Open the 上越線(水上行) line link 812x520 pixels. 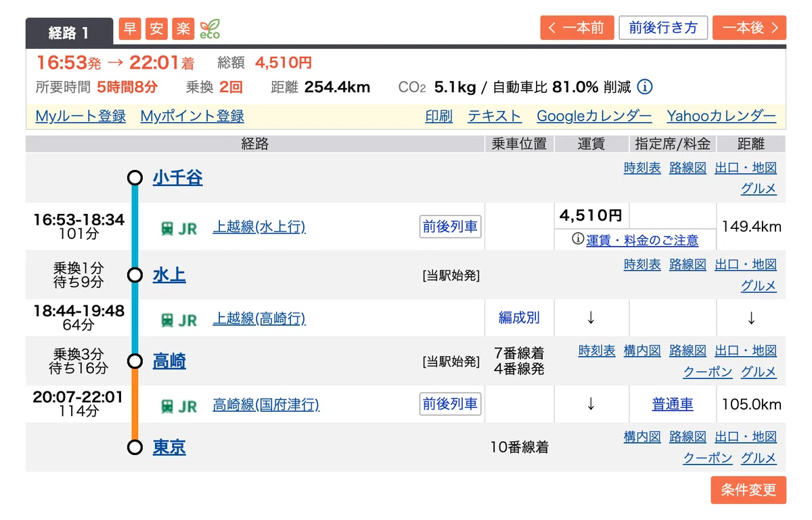click(259, 227)
